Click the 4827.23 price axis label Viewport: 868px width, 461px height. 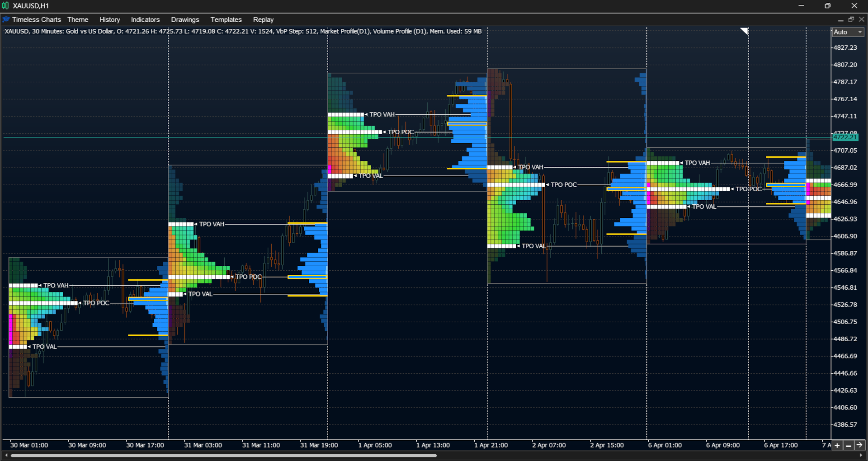(845, 48)
